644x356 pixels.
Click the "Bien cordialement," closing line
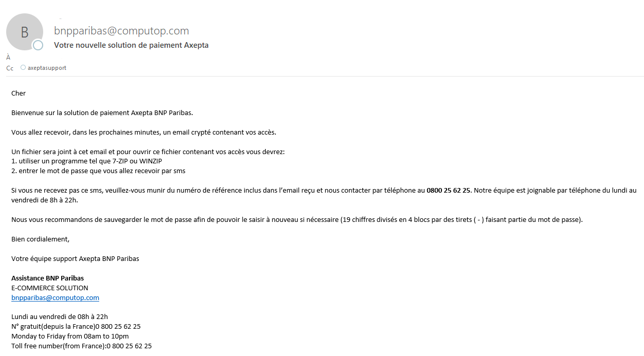click(40, 239)
